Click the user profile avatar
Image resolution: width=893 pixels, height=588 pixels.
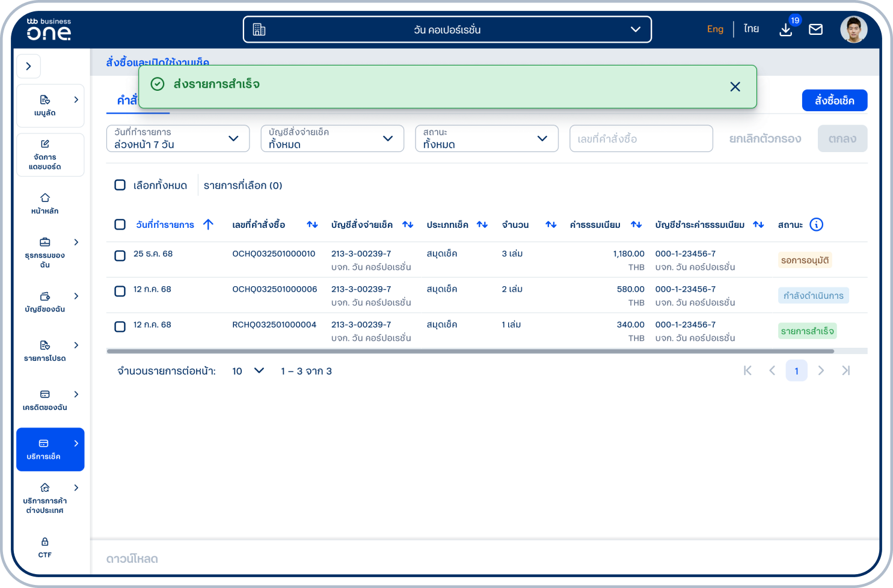point(853,29)
